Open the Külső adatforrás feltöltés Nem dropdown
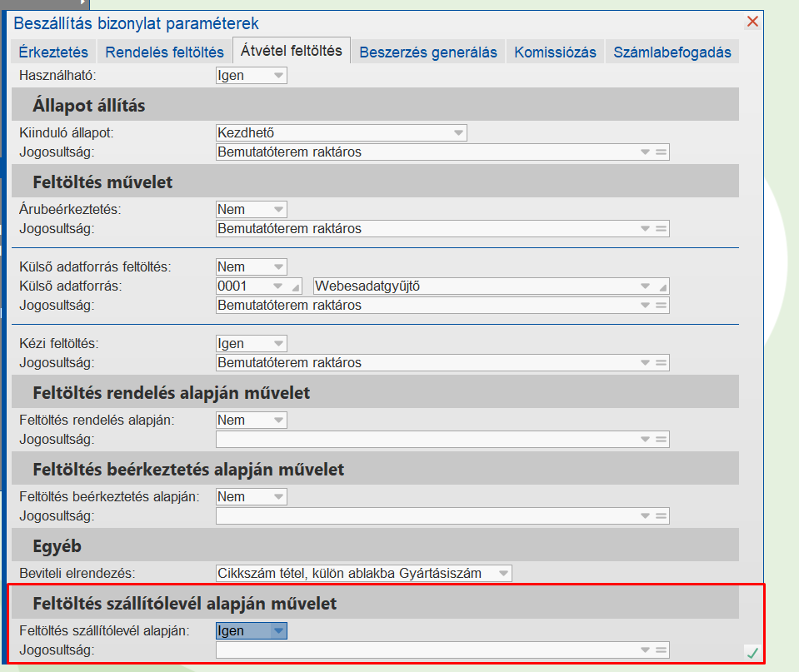 tap(278, 267)
